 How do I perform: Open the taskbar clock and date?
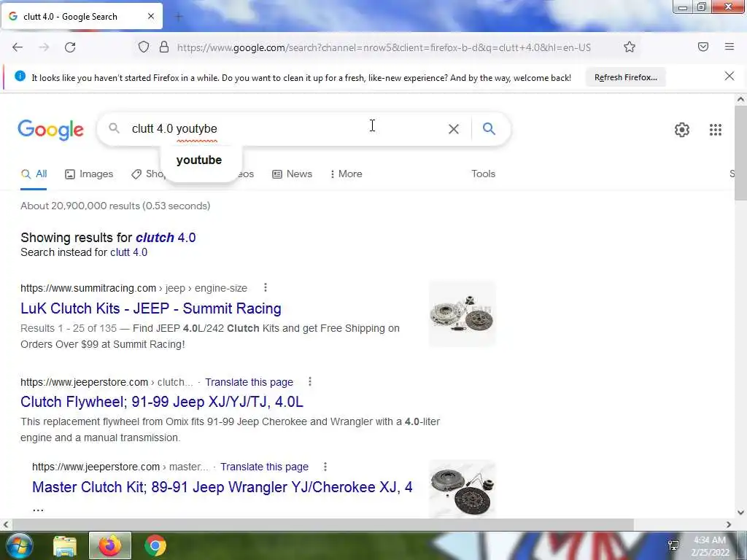710,546
